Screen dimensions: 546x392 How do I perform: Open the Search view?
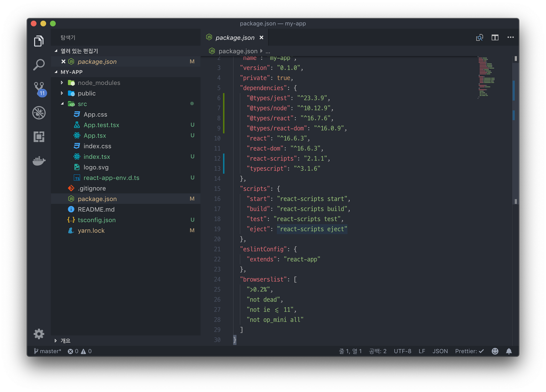(39, 65)
